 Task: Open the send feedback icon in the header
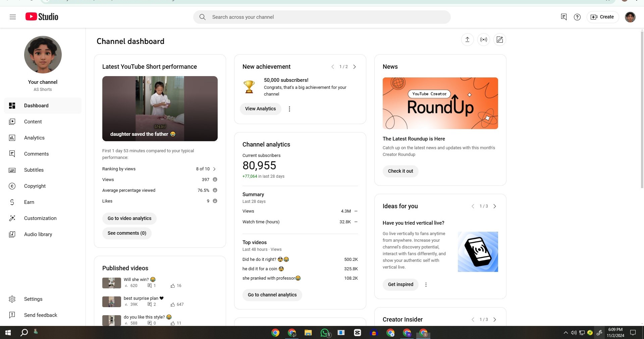563,17
